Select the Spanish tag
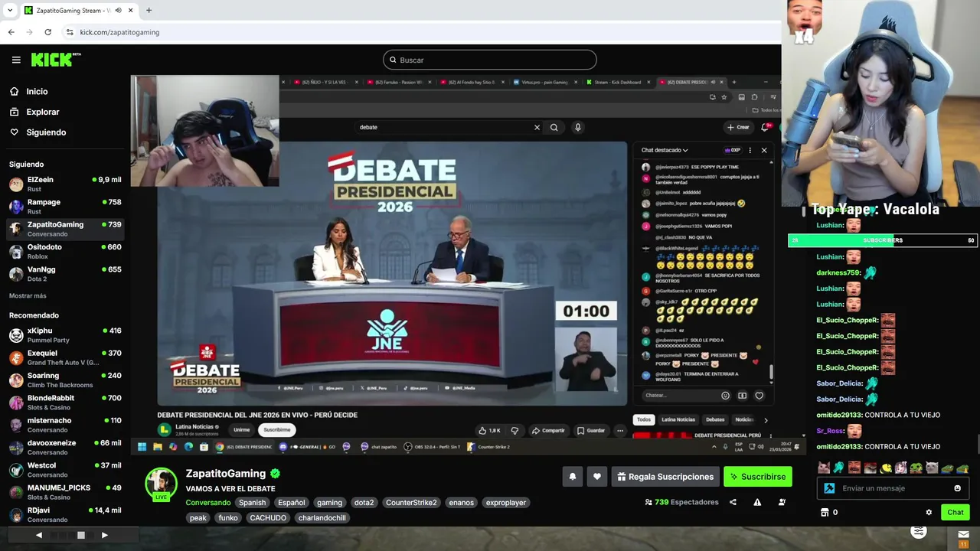980x551 pixels. coord(252,503)
